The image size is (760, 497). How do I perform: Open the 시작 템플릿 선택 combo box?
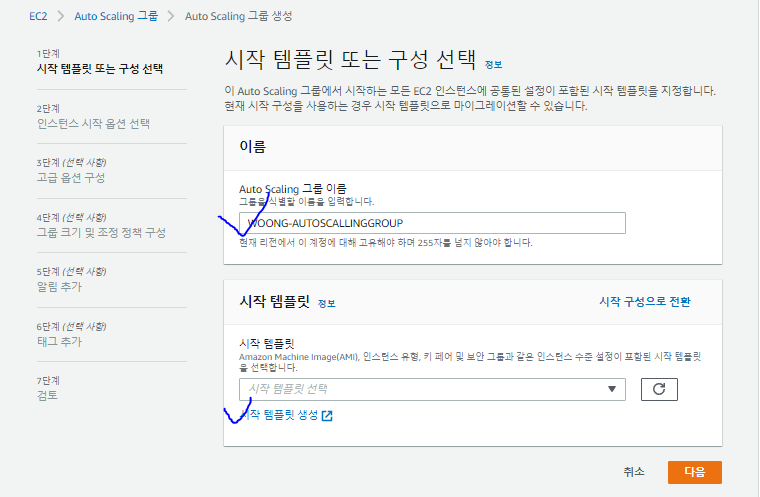[x=432, y=389]
